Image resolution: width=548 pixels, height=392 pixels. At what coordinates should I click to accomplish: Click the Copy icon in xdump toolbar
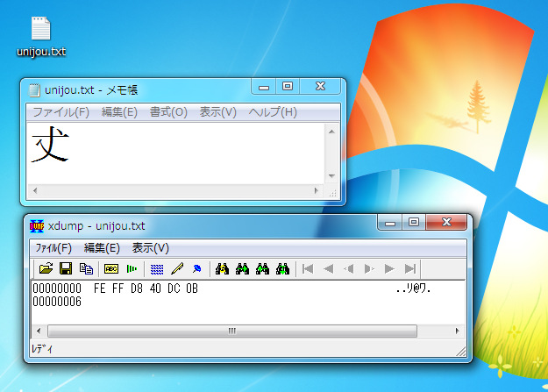coord(86,268)
